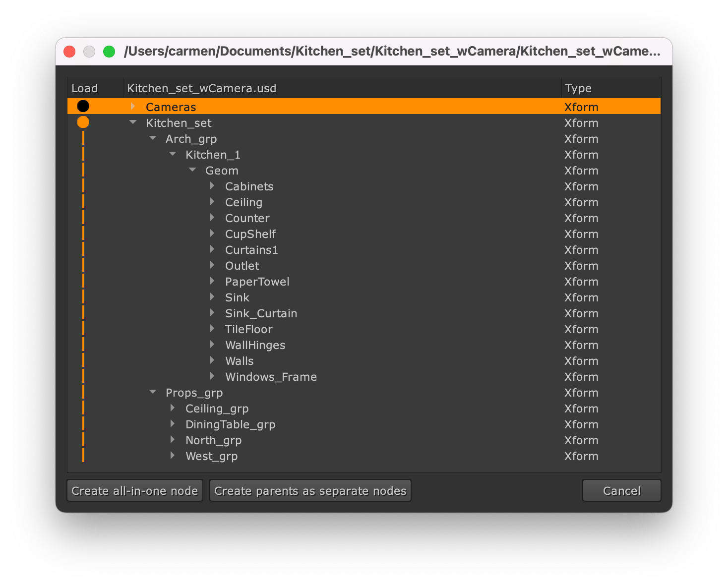728x586 pixels.
Task: Click the Kitchen_set_wCamera.usd column header
Action: point(200,88)
